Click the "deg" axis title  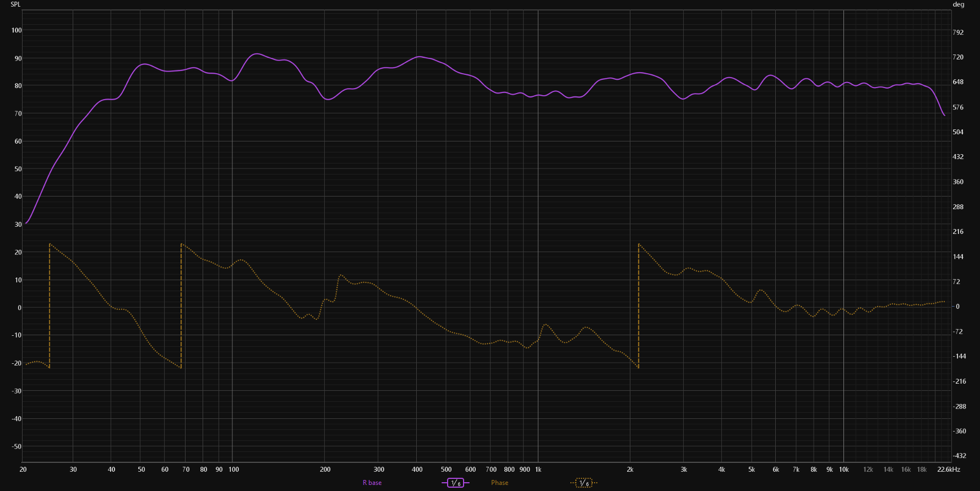coord(959,4)
